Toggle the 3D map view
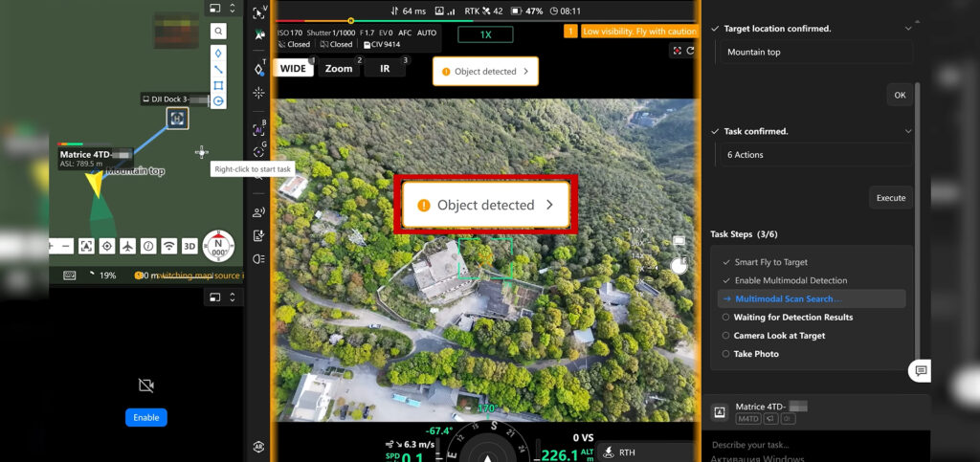This screenshot has height=462, width=980. pyautogui.click(x=189, y=246)
